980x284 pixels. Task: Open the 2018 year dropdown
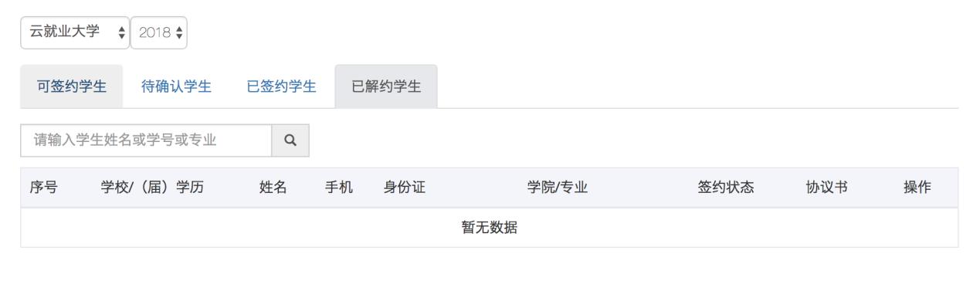(159, 33)
